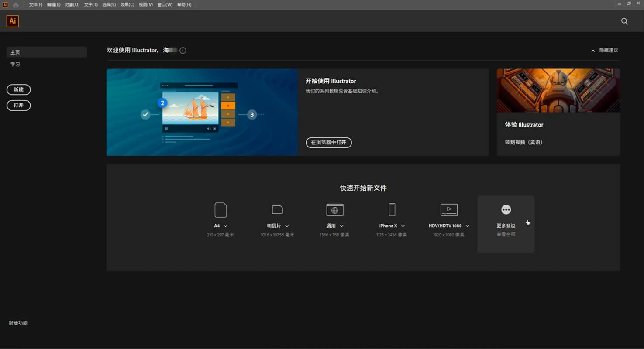Click the 快速开始新文件 heading
The image size is (644, 349).
[363, 188]
